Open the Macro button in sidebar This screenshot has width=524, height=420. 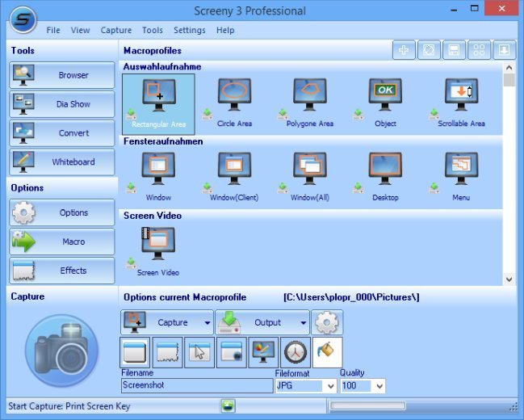coord(62,241)
